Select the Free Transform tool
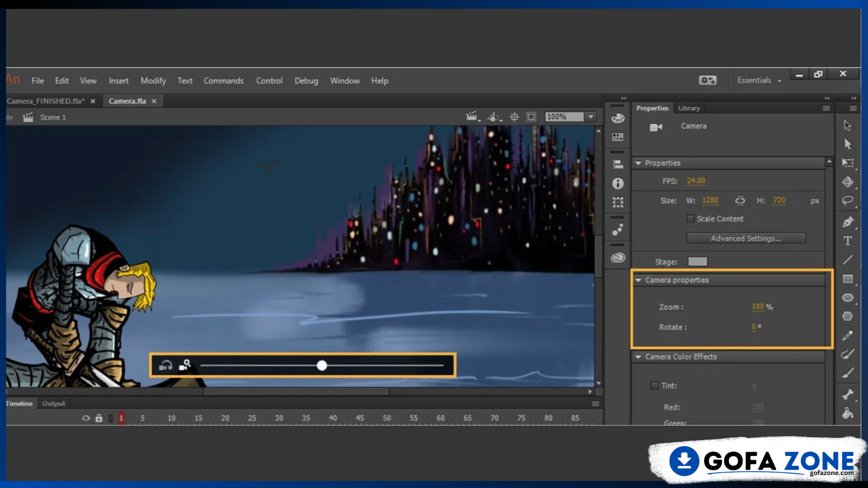The image size is (868, 488). [x=848, y=163]
